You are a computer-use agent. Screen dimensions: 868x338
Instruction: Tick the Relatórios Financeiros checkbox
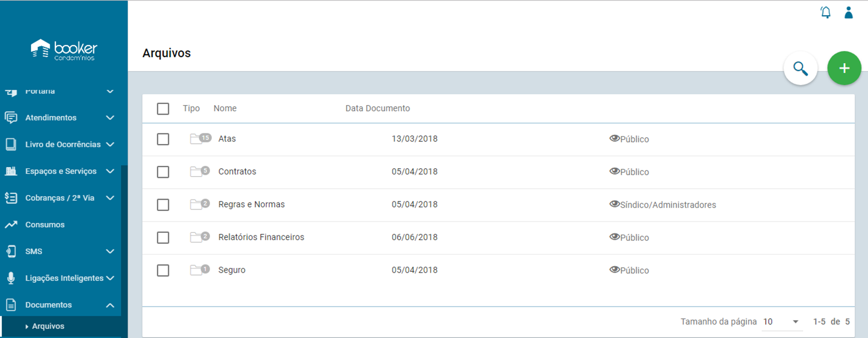pos(163,237)
